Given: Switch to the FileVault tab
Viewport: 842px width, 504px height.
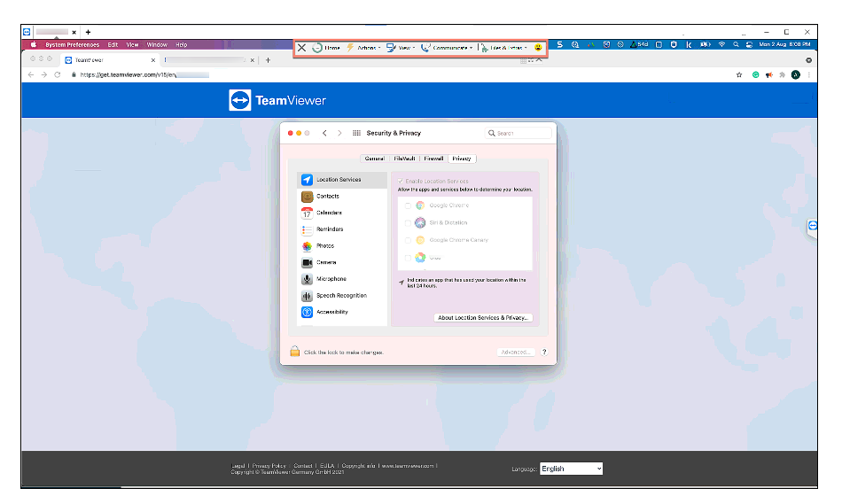Looking at the screenshot, I should (404, 159).
